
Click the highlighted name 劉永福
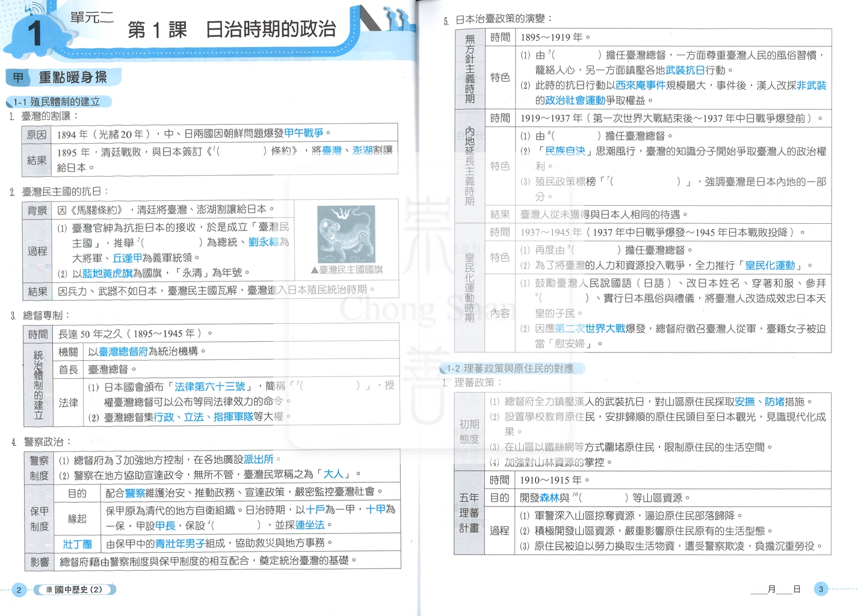coord(264,242)
